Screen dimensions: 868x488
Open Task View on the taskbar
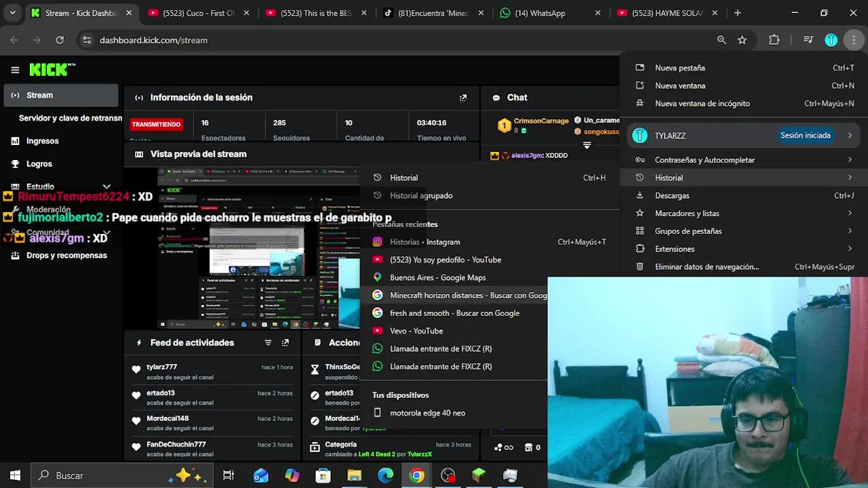pos(229,476)
